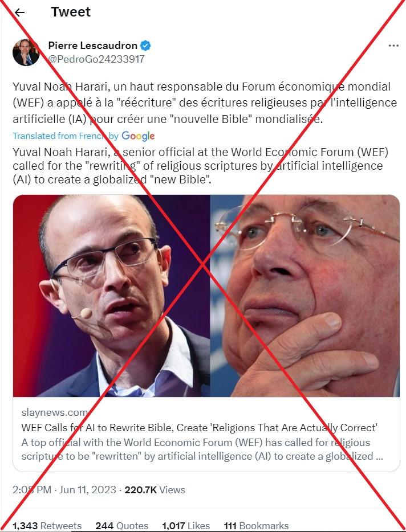Open the Yuval Noah Harari photo

coord(111,296)
